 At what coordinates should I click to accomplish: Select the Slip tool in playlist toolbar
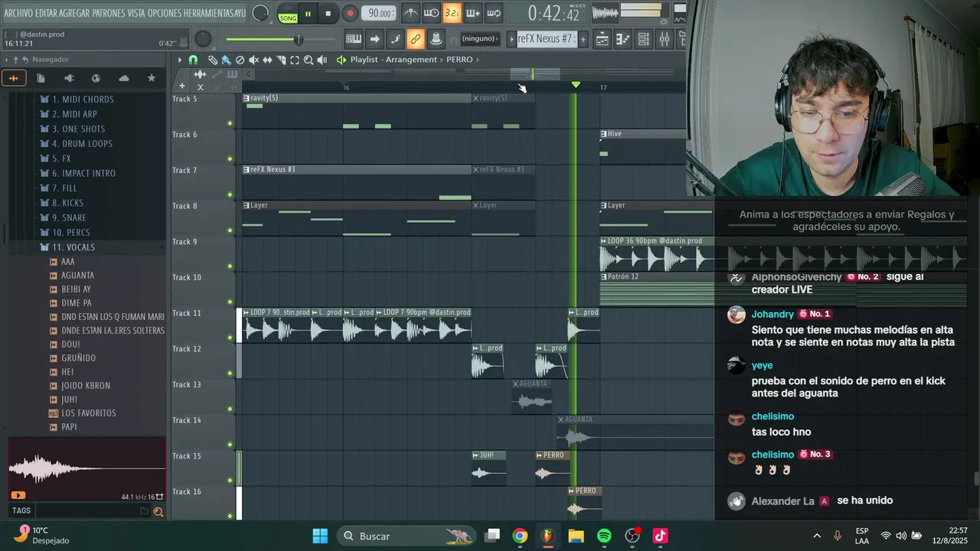point(267,60)
